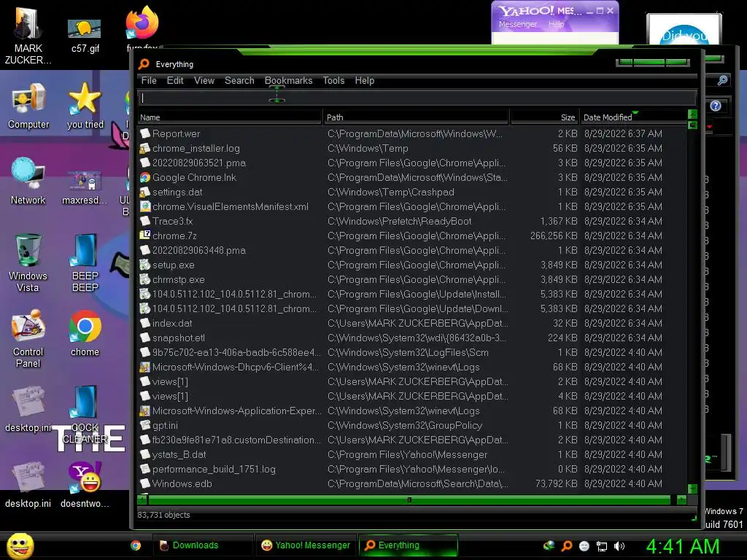Open the File menu in Everything
The height and width of the screenshot is (560, 747).
coord(149,80)
